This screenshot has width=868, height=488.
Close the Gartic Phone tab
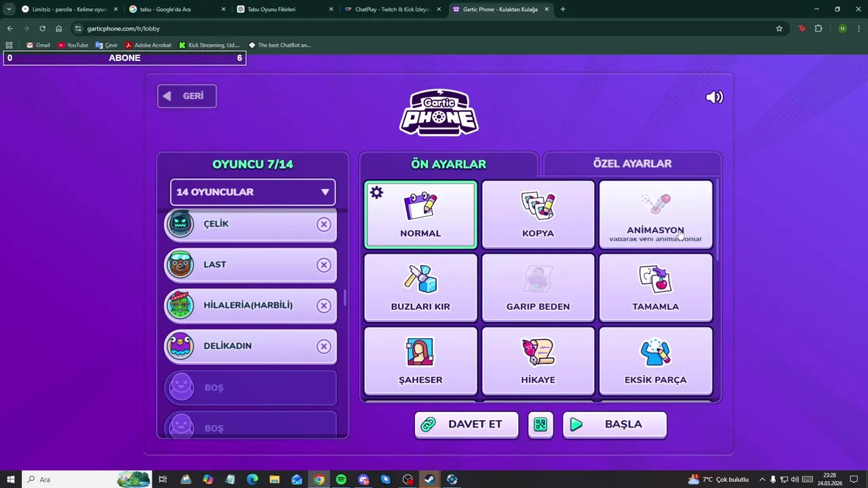[x=548, y=9]
